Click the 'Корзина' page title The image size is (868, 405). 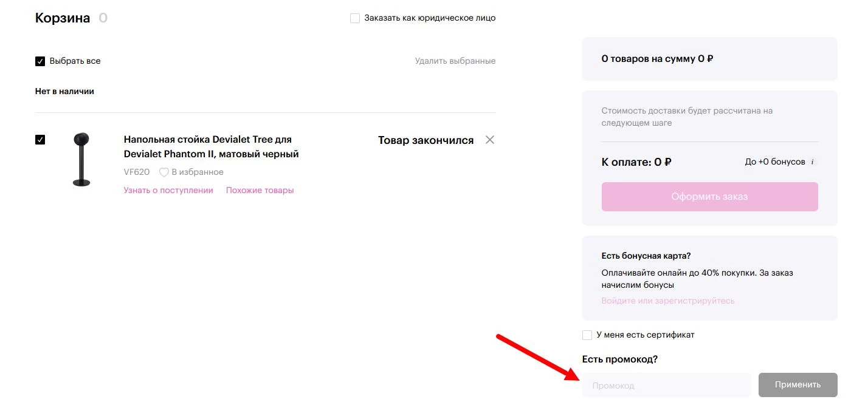[62, 18]
